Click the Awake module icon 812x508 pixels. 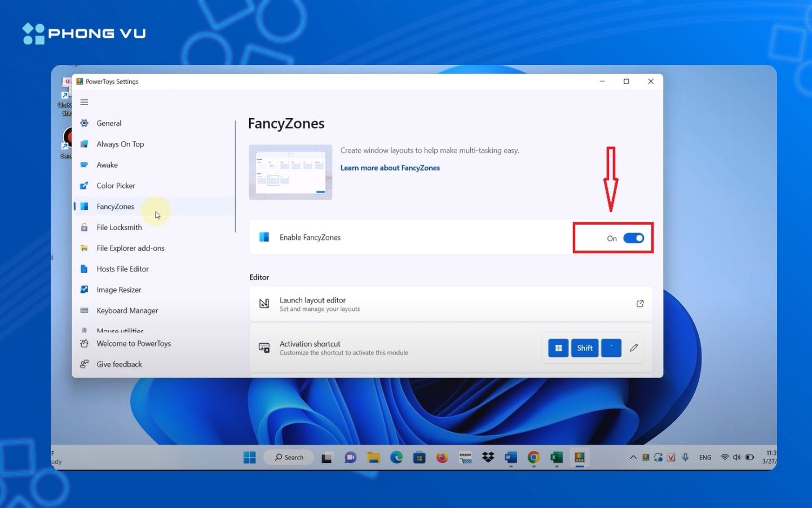pos(85,164)
